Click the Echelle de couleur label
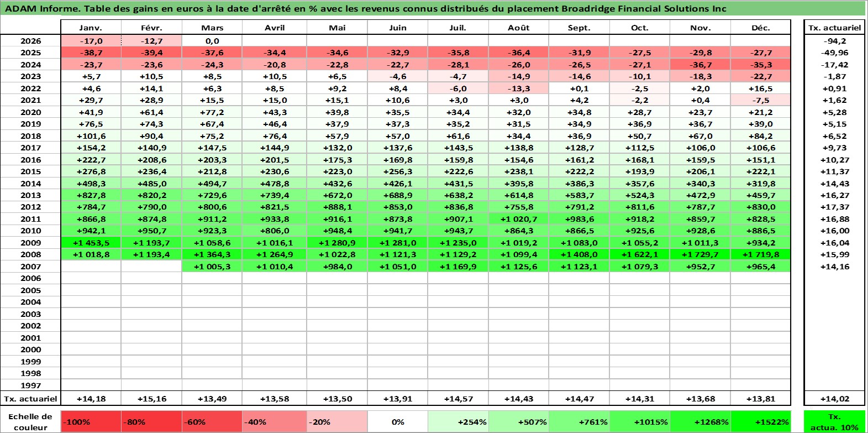Image resolution: width=868 pixels, height=433 pixels. coord(30,422)
